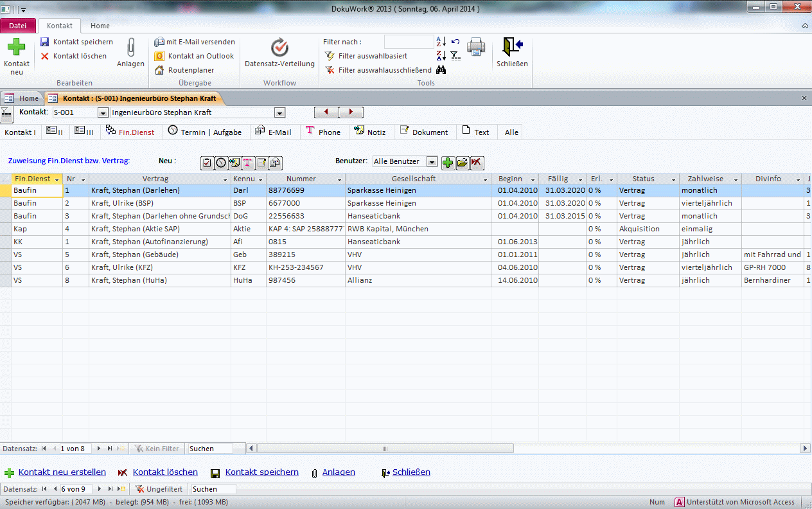Click the printer icon in Tools
Image resolution: width=812 pixels, height=509 pixels.
[475, 47]
